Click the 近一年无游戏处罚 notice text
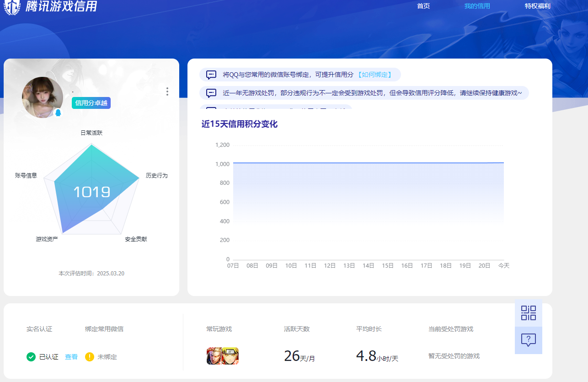Screen dimensions: 588x382 coord(372,93)
